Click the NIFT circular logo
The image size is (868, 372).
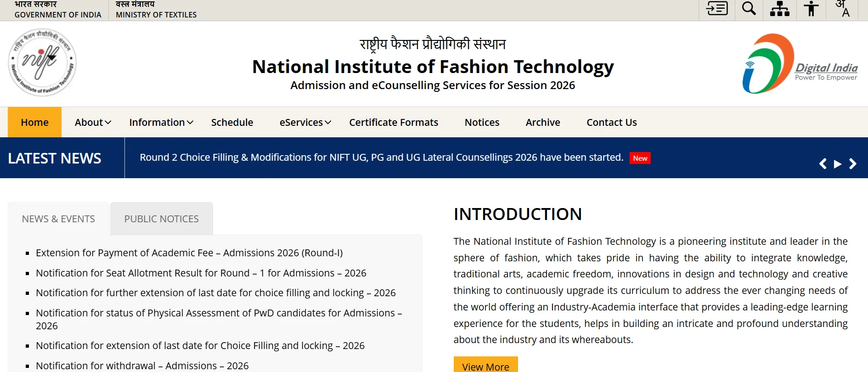pyautogui.click(x=42, y=62)
